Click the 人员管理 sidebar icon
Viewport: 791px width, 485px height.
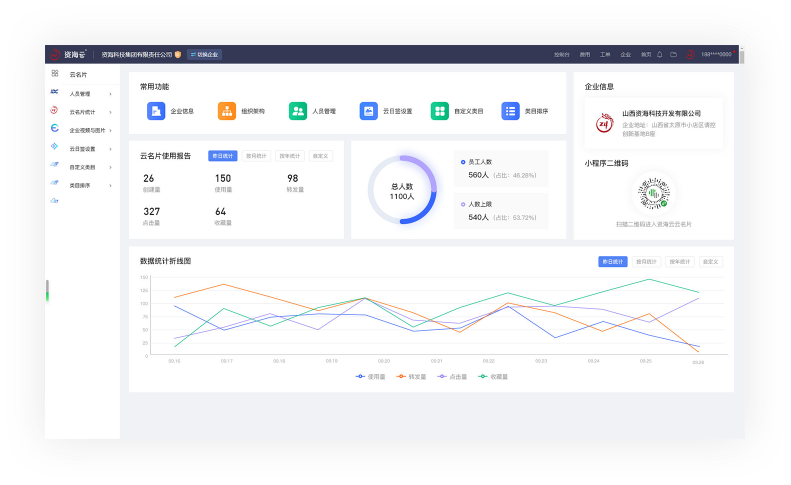pyautogui.click(x=54, y=92)
